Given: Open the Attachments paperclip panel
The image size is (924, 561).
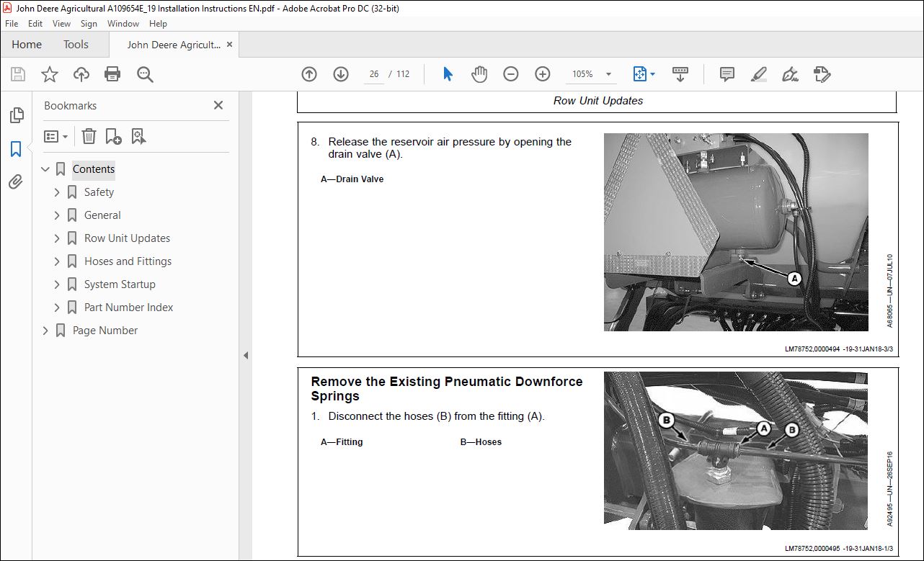Looking at the screenshot, I should (16, 182).
